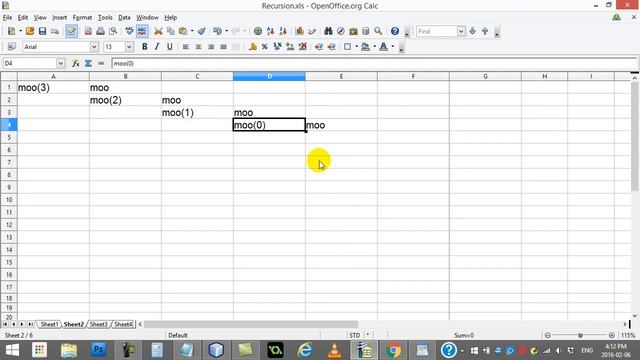Expand the Background Color dropdown arrow
This screenshot has height=360, width=640.
[x=374, y=47]
